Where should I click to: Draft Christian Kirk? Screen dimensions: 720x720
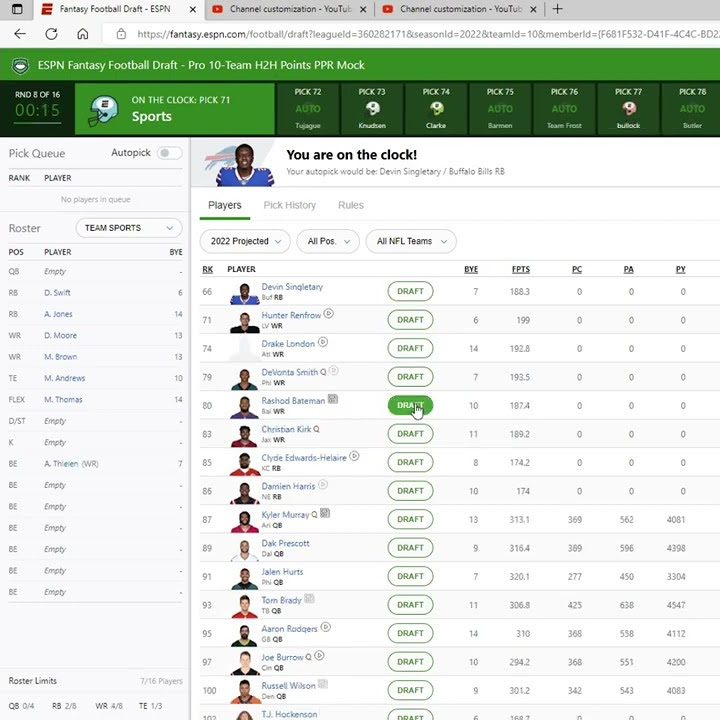(411, 434)
